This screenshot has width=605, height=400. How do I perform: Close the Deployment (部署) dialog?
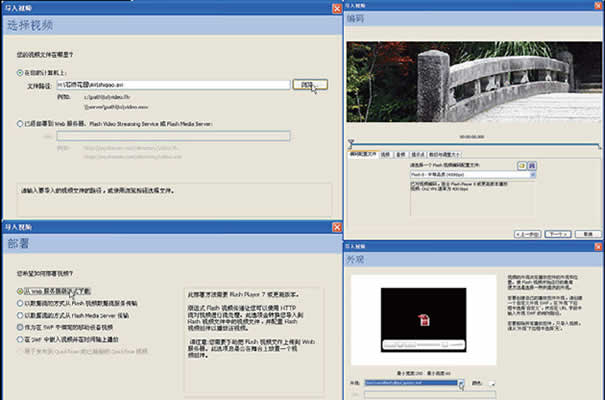(x=337, y=227)
